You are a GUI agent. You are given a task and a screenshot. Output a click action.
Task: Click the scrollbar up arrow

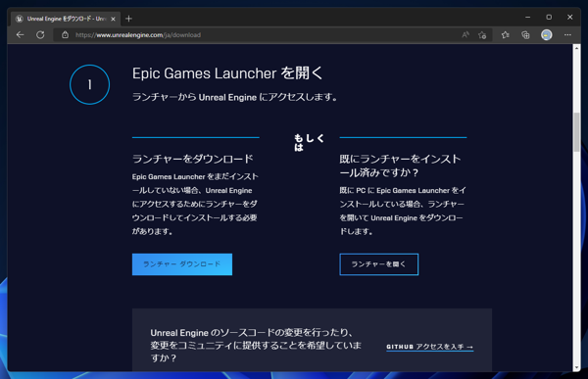(x=576, y=48)
